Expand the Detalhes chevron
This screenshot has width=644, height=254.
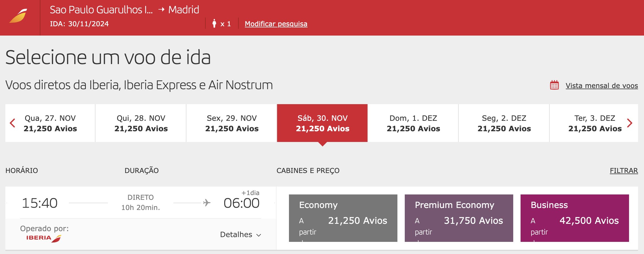click(x=258, y=235)
